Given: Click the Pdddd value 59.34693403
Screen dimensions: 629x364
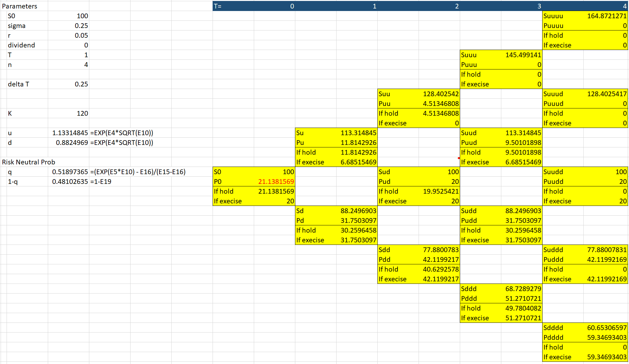Looking at the screenshot, I should click(x=606, y=338).
